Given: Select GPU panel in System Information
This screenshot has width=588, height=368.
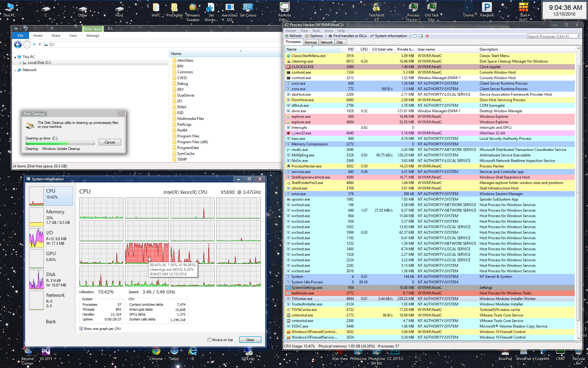Looking at the screenshot, I should [x=51, y=259].
